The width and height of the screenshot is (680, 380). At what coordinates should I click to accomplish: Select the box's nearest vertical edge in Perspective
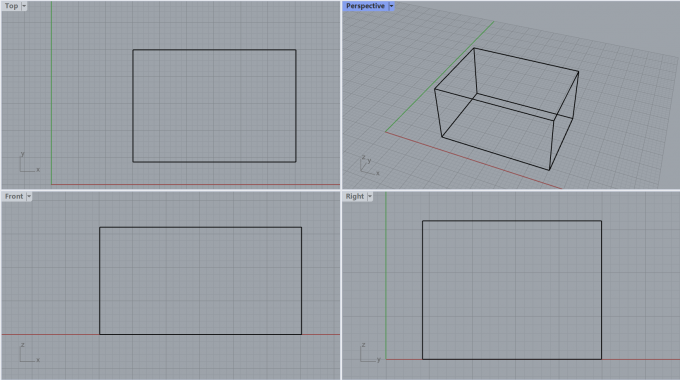coord(552,145)
